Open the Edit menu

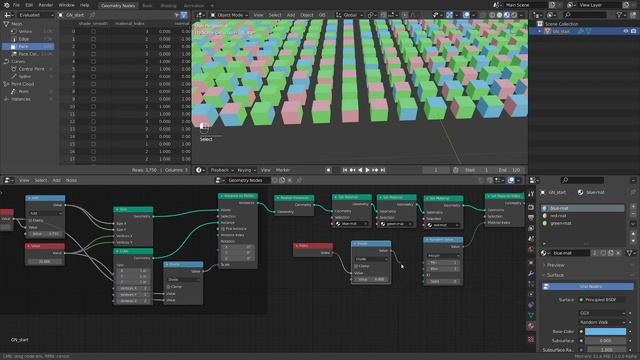coord(29,5)
